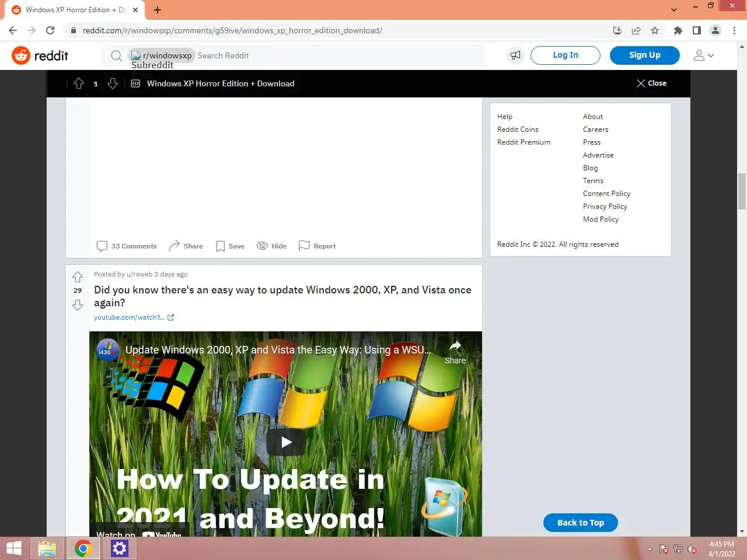Downvote the Windows XP Horror Edition post in header
This screenshot has width=747, height=560.
(113, 83)
